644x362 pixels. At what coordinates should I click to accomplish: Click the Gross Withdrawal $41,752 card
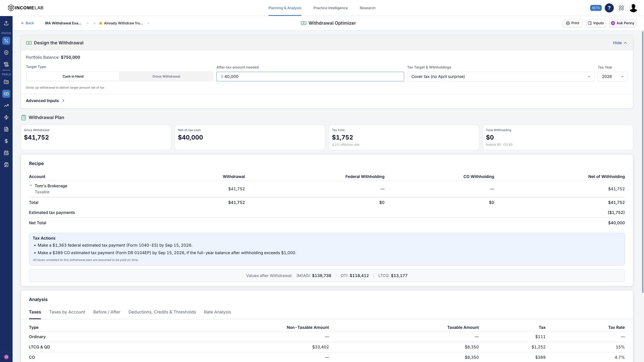point(96,138)
